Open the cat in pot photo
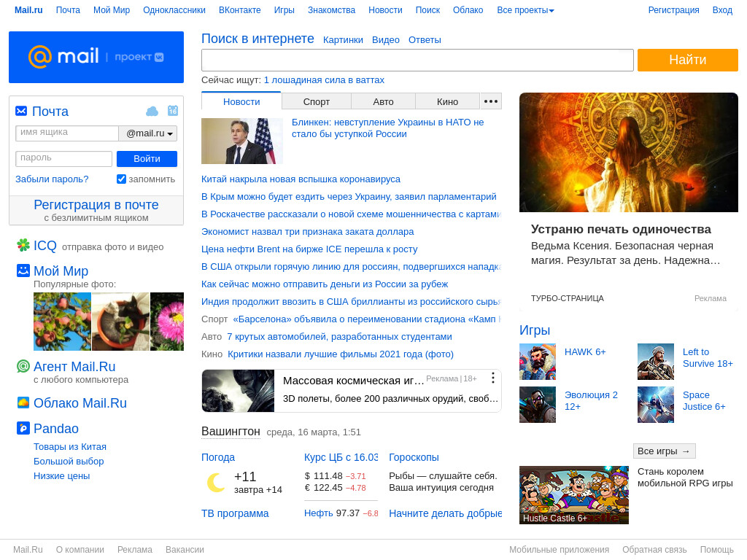Screen dimensions: 747x560 [120, 322]
